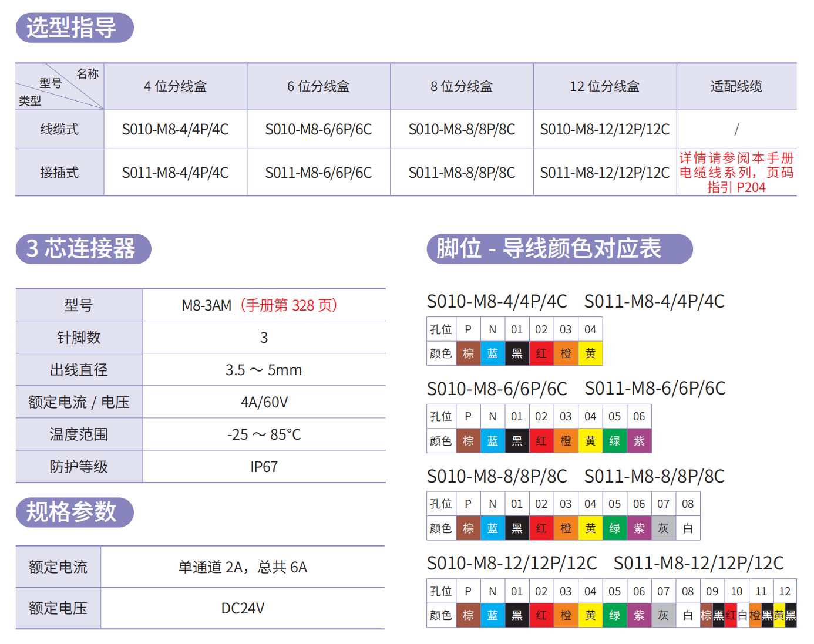Select the 适配线缆 column header
This screenshot has height=644, width=814.
(x=736, y=86)
